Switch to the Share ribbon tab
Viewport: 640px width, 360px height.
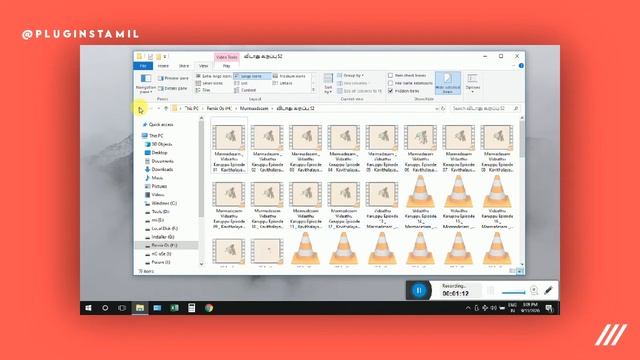[x=184, y=66]
